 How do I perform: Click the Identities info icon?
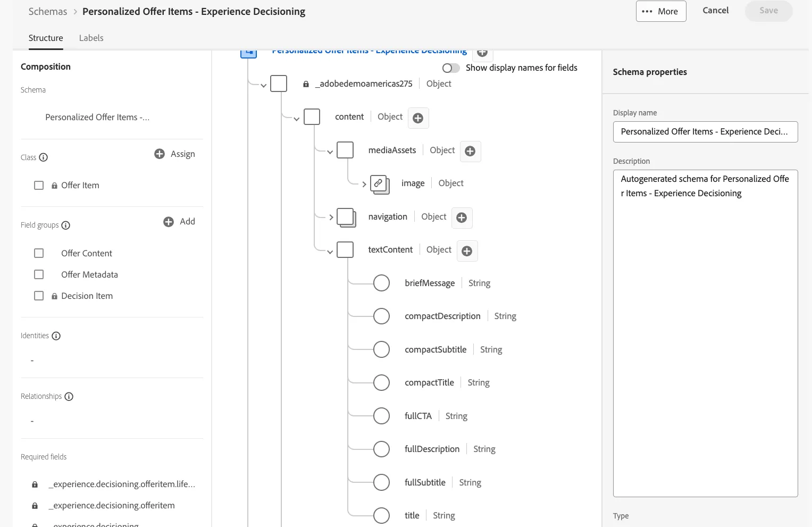coord(56,336)
